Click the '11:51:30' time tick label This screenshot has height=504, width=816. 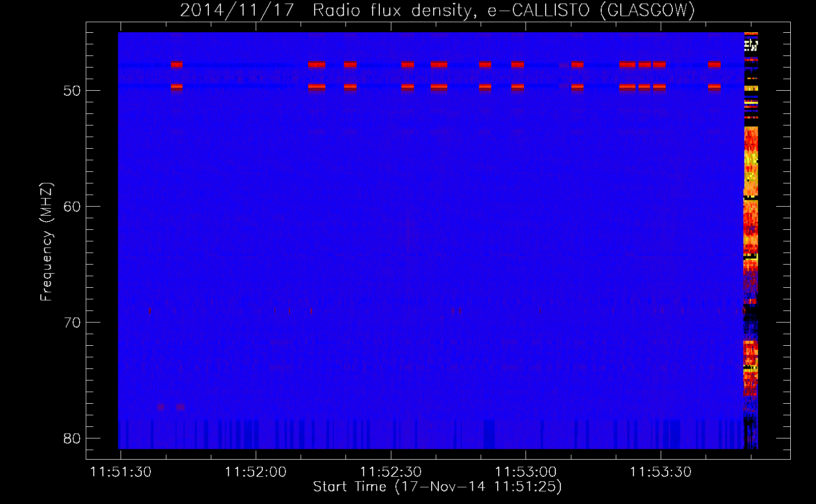[121, 472]
